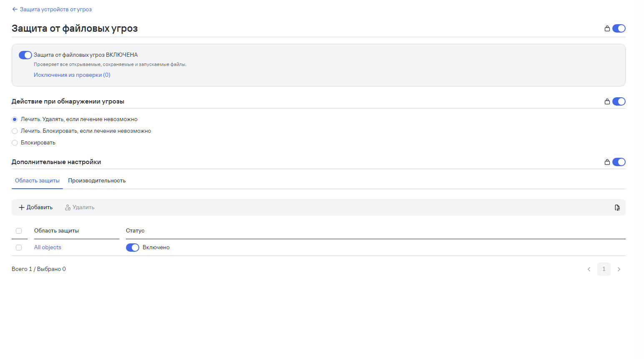This screenshot has height=359, width=644.
Task: Open the All objects scope link
Action: click(x=48, y=248)
